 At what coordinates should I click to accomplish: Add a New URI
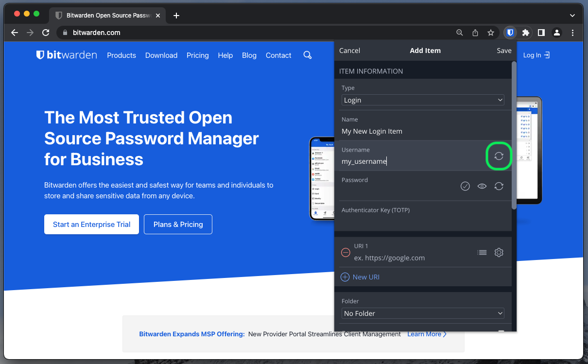point(360,277)
